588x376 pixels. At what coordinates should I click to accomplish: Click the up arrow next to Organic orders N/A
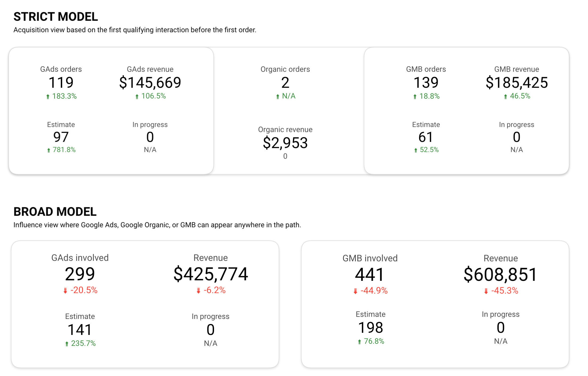coord(278,97)
